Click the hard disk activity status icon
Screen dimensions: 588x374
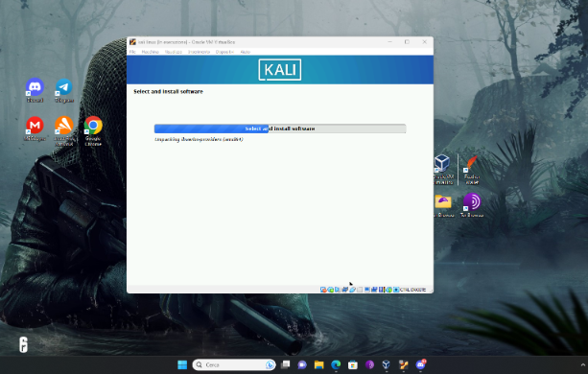click(323, 290)
